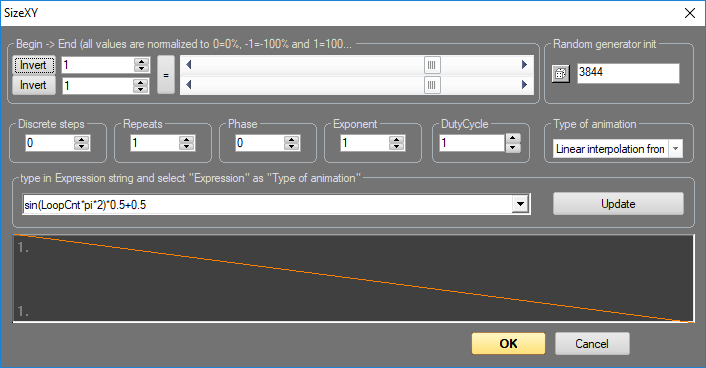Click the Exponent value field
This screenshot has height=368, width=706.
coord(365,143)
